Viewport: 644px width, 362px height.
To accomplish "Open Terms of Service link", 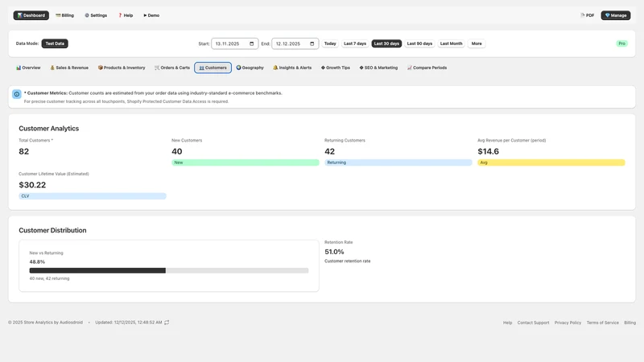I will click(x=602, y=323).
